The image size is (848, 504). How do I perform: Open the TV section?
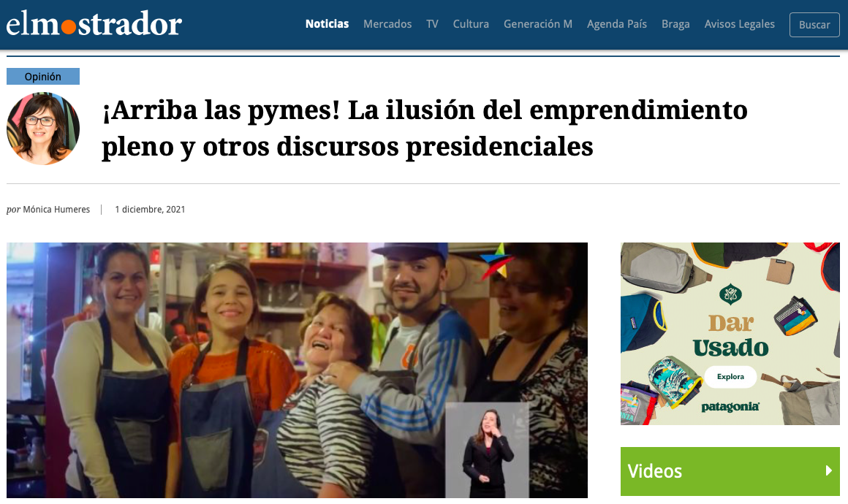tap(432, 24)
